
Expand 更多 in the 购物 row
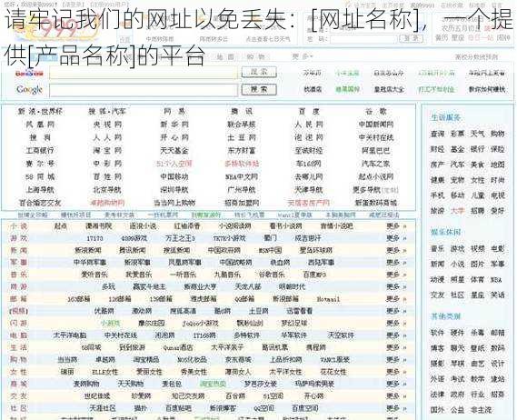tap(396, 360)
